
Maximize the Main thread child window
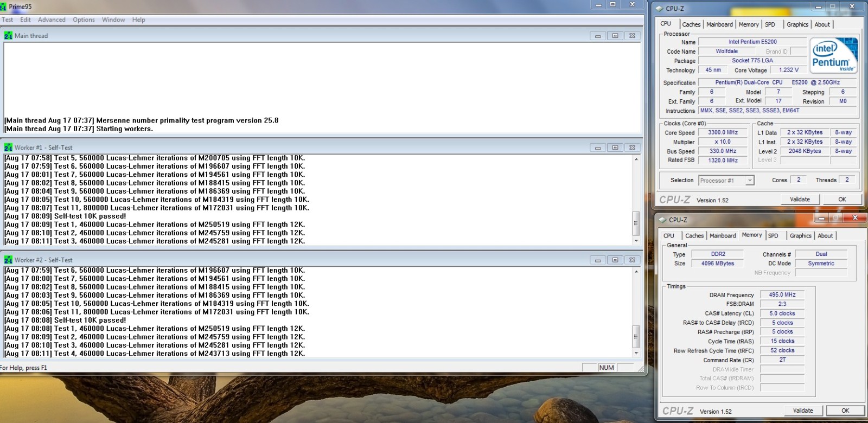615,36
